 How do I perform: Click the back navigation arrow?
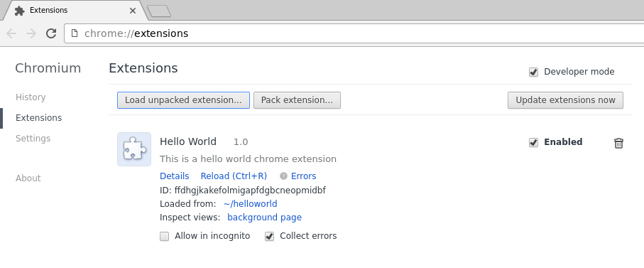(x=11, y=33)
